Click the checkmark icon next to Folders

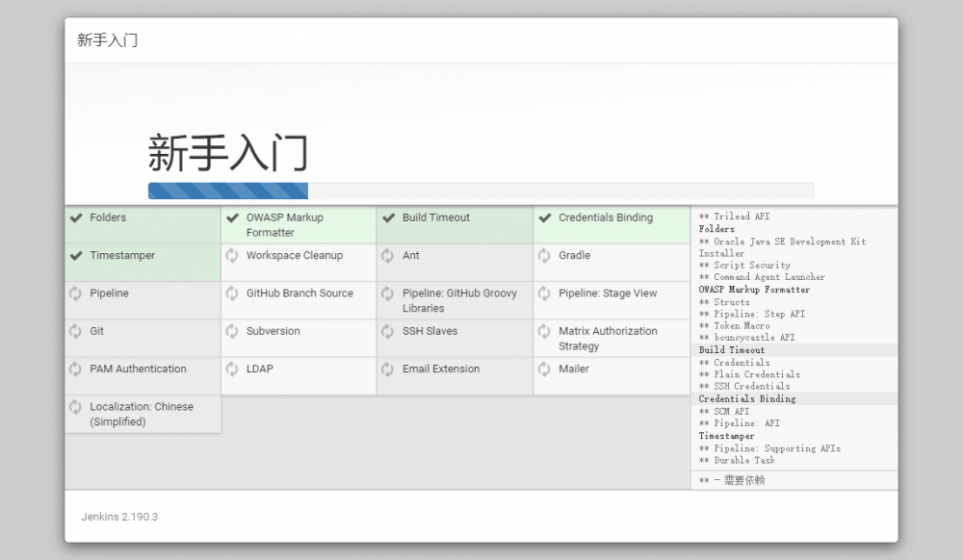[75, 218]
